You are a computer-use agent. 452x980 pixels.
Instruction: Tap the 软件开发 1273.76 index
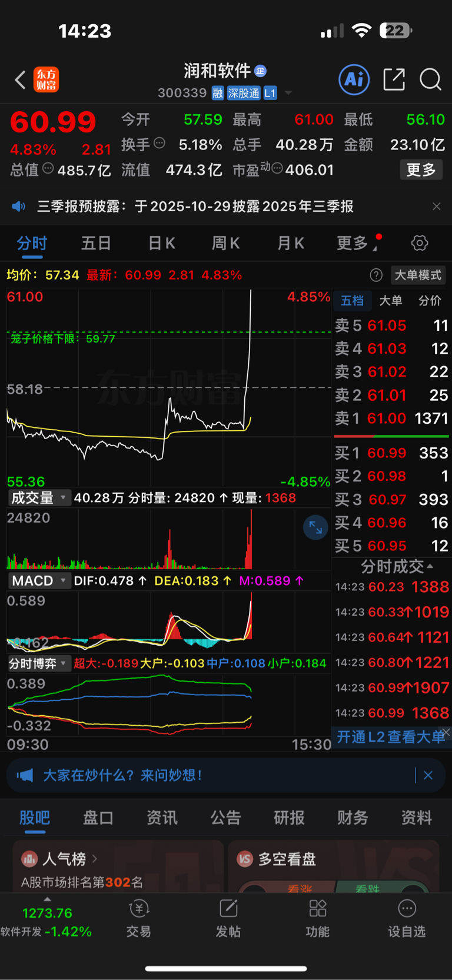click(46, 922)
